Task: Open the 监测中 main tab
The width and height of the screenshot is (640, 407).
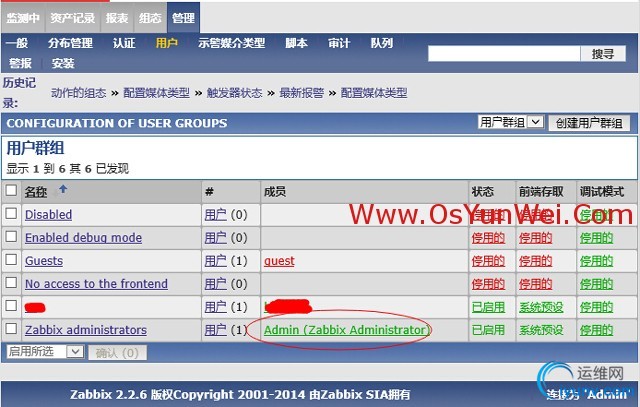Action: coord(23,18)
